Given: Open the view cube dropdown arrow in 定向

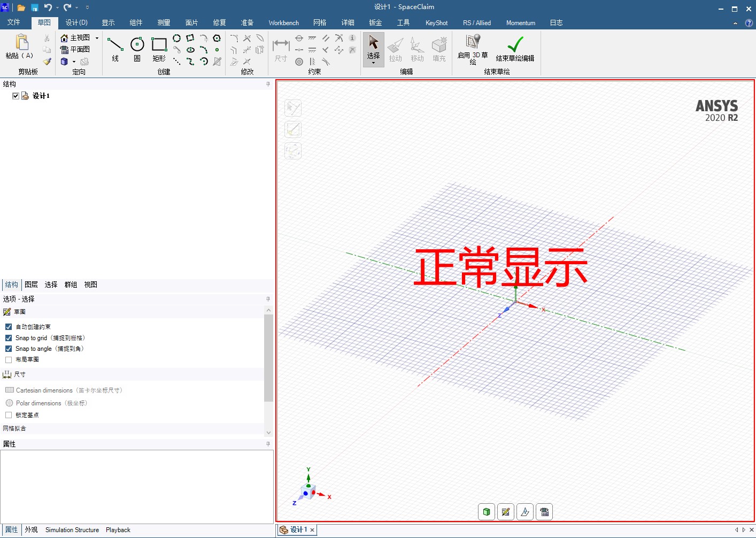Looking at the screenshot, I should tap(74, 62).
